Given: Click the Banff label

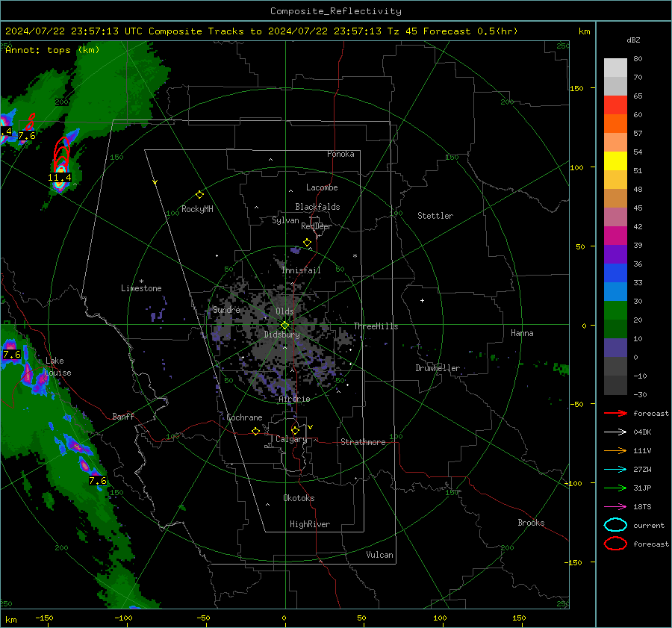Looking at the screenshot, I should click(123, 416).
